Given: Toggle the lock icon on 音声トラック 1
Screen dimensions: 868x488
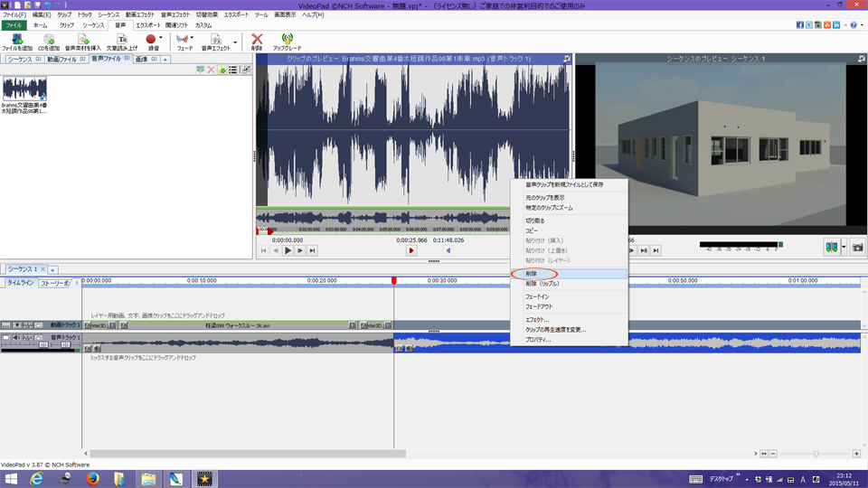Looking at the screenshot, I should [x=38, y=337].
